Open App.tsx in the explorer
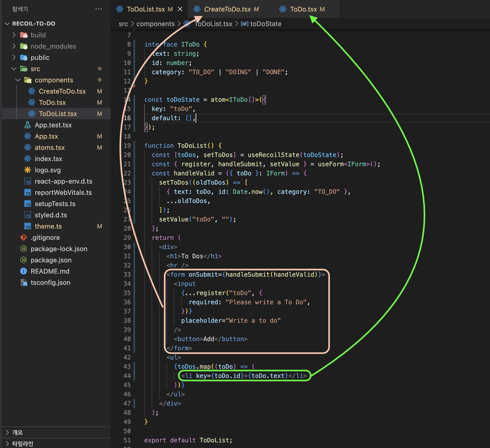The width and height of the screenshot is (490, 448). point(46,136)
